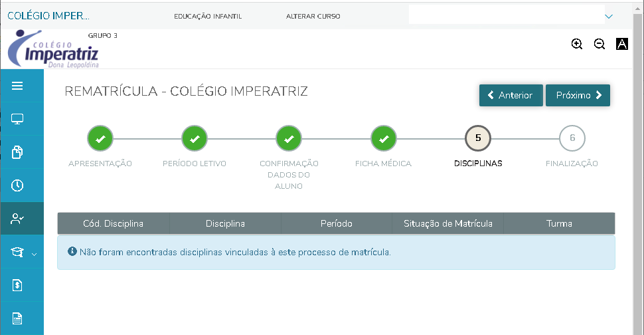Screen dimensions: 644x335
Task: Select the user check icon in sidebar
Action: pyautogui.click(x=17, y=219)
